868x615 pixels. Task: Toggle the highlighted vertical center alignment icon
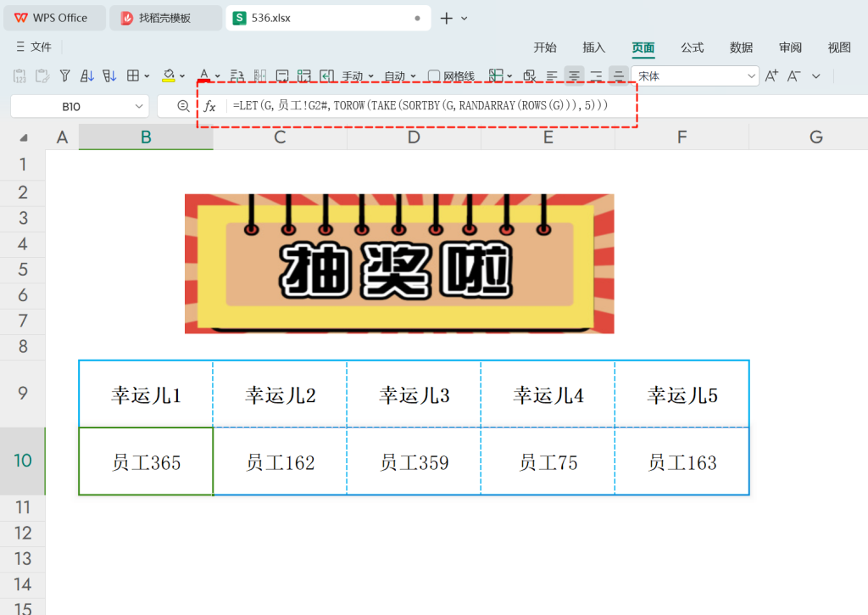[x=618, y=75]
